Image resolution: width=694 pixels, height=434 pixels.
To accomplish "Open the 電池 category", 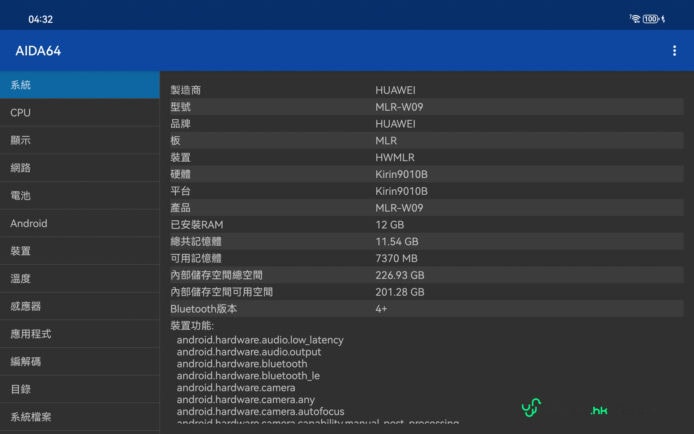I will point(80,196).
